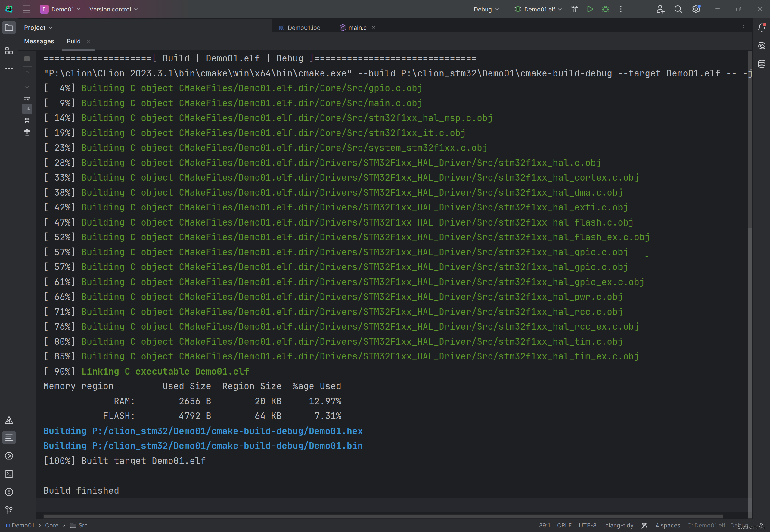This screenshot has height=532, width=770.
Task: Open the Services tool window icon
Action: [9, 456]
